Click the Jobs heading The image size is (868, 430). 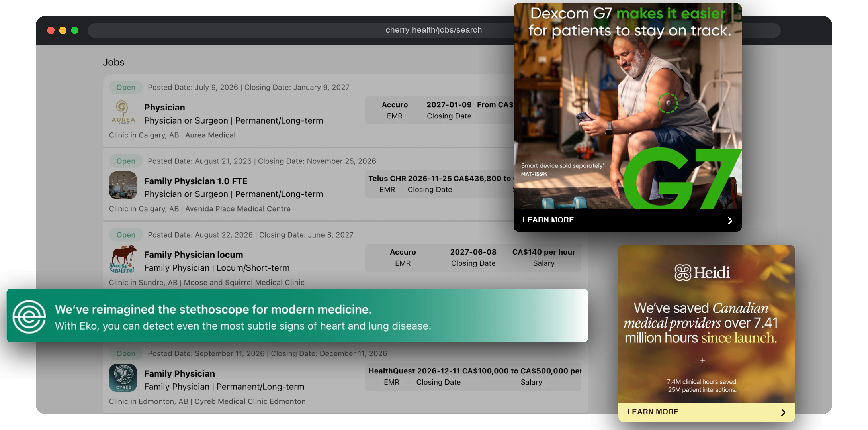point(113,62)
